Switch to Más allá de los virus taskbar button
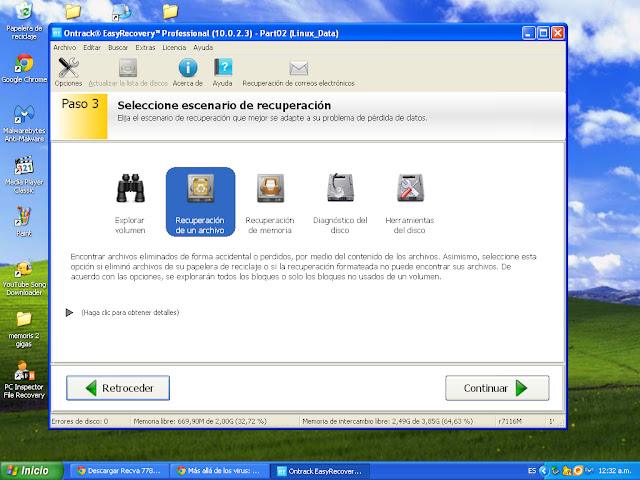Screen dimensions: 640x480 pyautogui.click(x=219, y=471)
